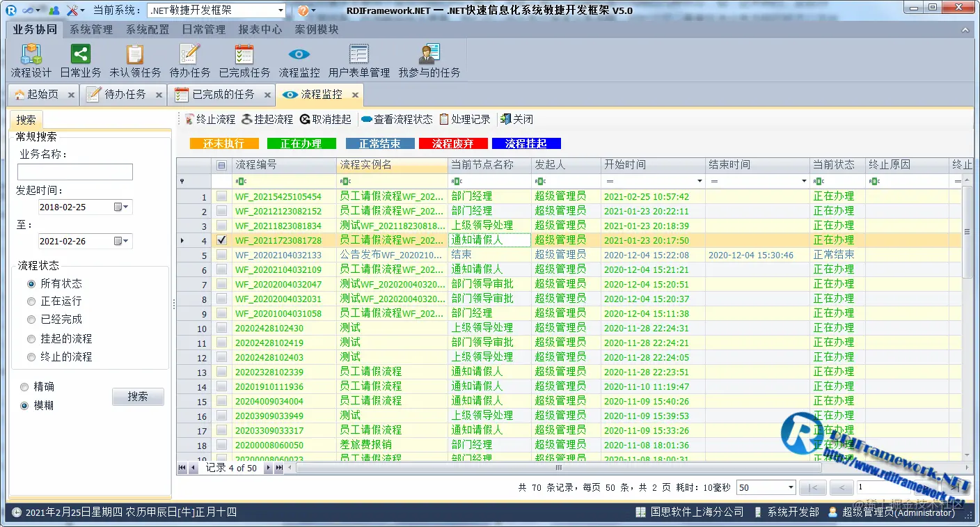
Task: Switch to 报表中心 ribbon tab
Action: (260, 30)
